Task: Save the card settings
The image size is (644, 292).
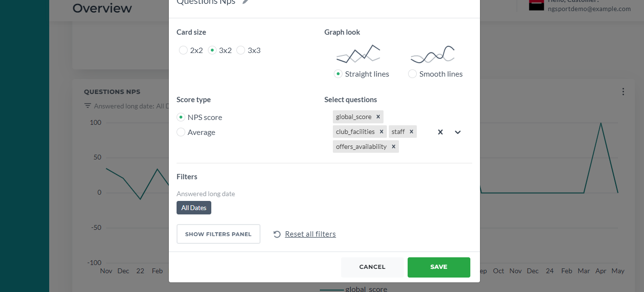Action: (439, 267)
